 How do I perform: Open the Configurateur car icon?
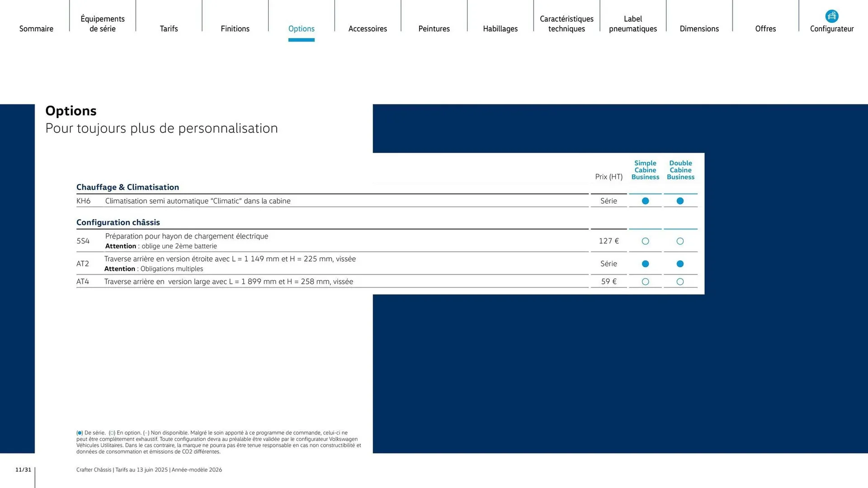832,16
